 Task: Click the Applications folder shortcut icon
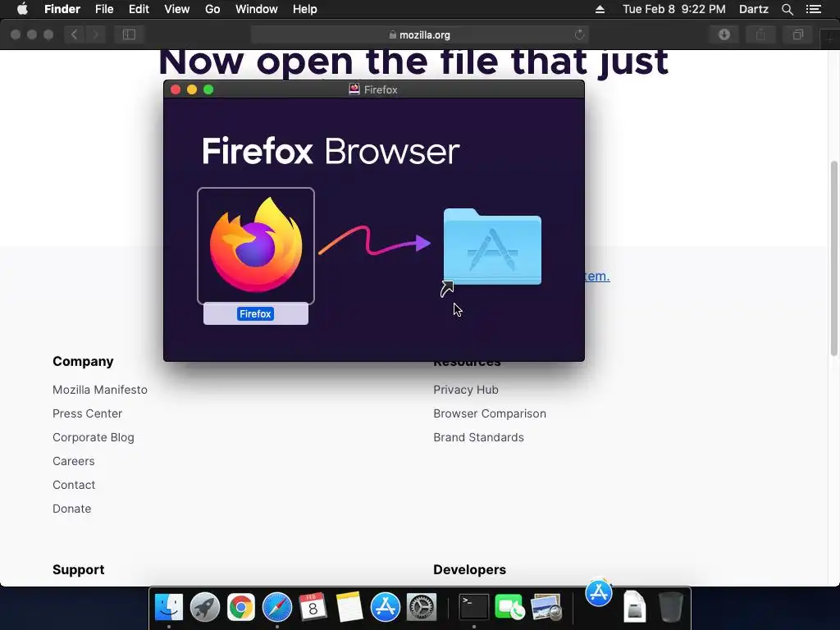(x=492, y=246)
